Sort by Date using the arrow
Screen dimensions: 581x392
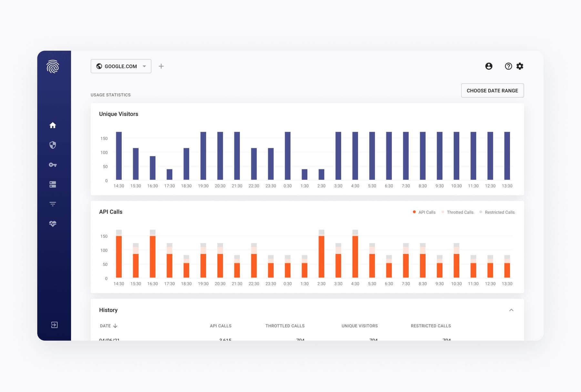click(x=115, y=326)
